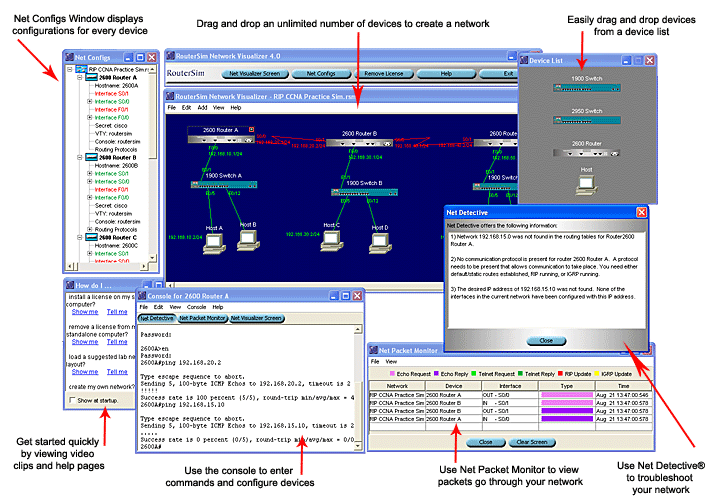
Task: Click Clear Screen in Net Packet Monitor
Action: (x=532, y=442)
